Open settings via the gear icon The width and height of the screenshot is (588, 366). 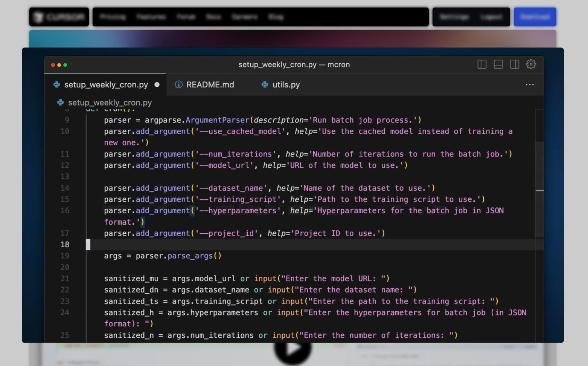[531, 64]
